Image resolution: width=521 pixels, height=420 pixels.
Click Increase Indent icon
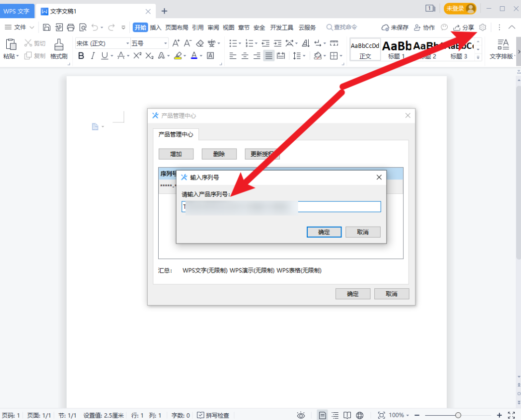click(277, 43)
